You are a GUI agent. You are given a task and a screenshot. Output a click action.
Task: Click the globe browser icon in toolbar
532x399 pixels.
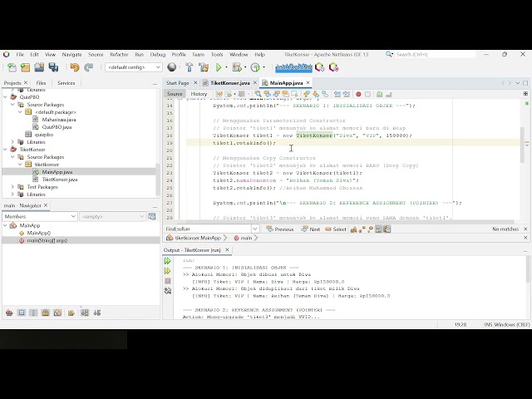(172, 67)
